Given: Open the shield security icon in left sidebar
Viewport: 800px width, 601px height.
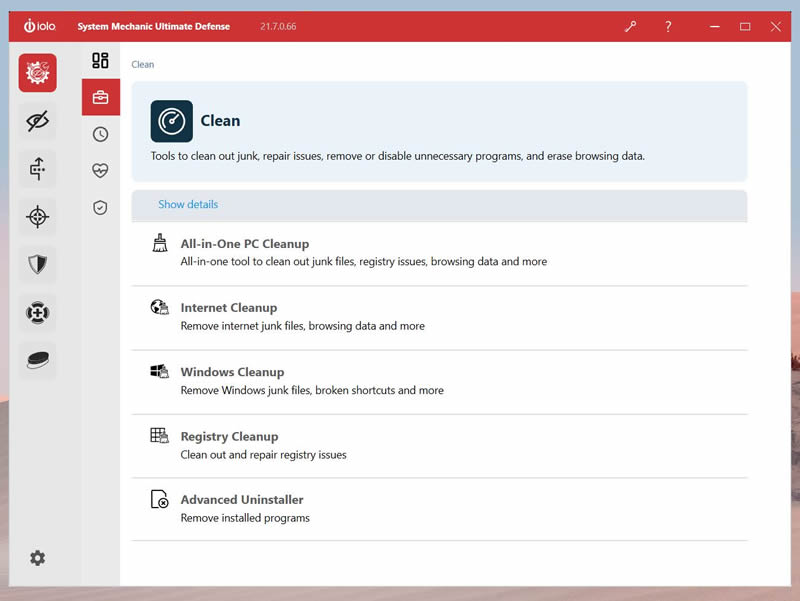Looking at the screenshot, I should click(x=38, y=264).
